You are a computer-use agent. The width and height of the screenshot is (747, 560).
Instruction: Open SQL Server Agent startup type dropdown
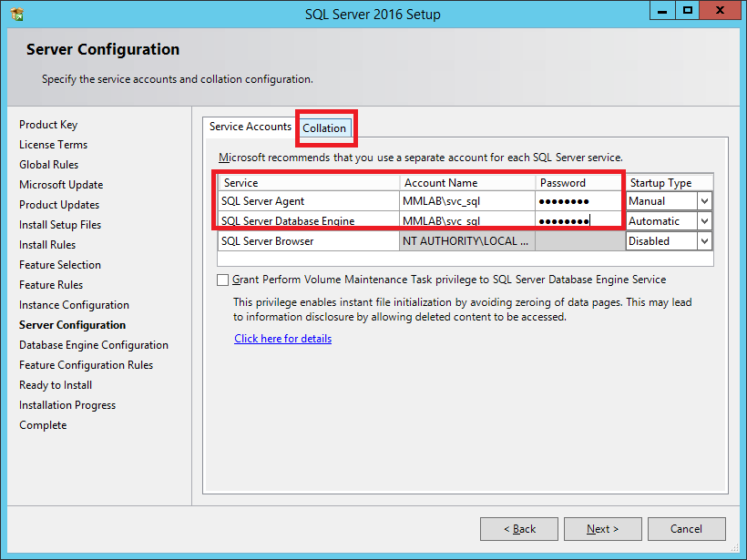[703, 201]
